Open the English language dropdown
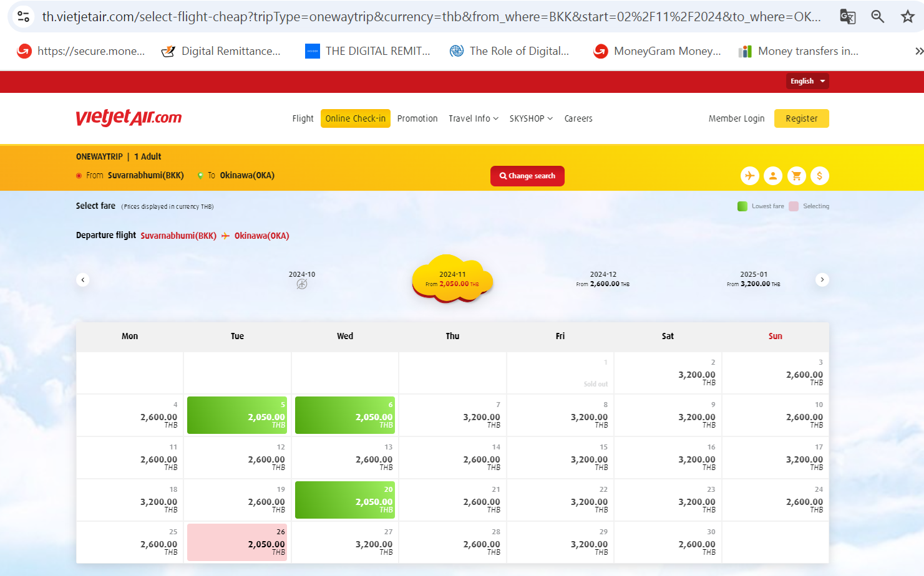Screen dimensions: 924x576 click(x=807, y=81)
